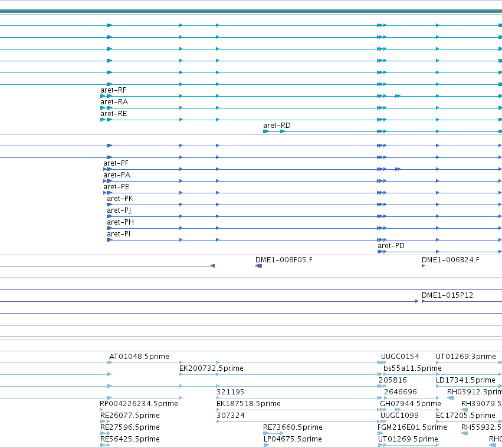Choose the 2646696 feature label
The image size is (502, 448).
[400, 392]
